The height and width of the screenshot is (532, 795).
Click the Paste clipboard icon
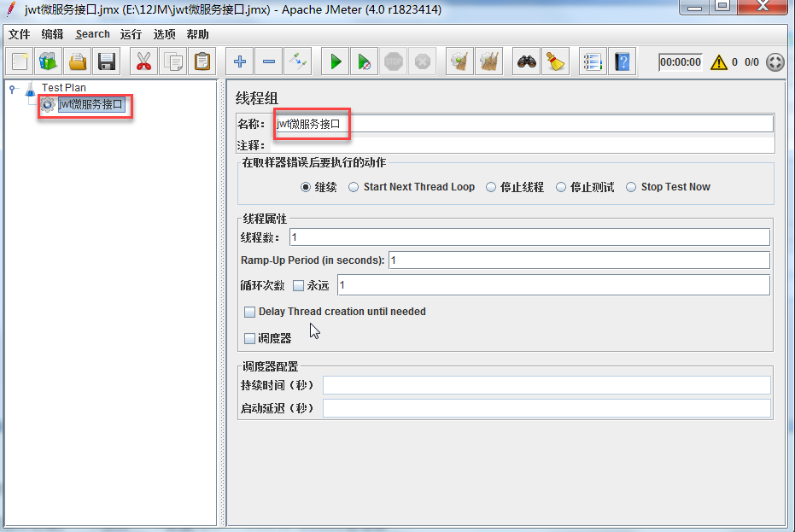coord(202,61)
